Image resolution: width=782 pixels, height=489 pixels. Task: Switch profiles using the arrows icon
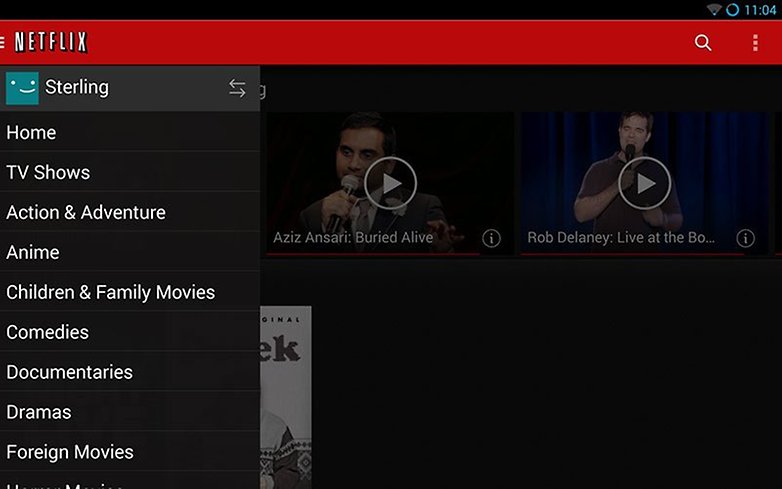point(237,88)
